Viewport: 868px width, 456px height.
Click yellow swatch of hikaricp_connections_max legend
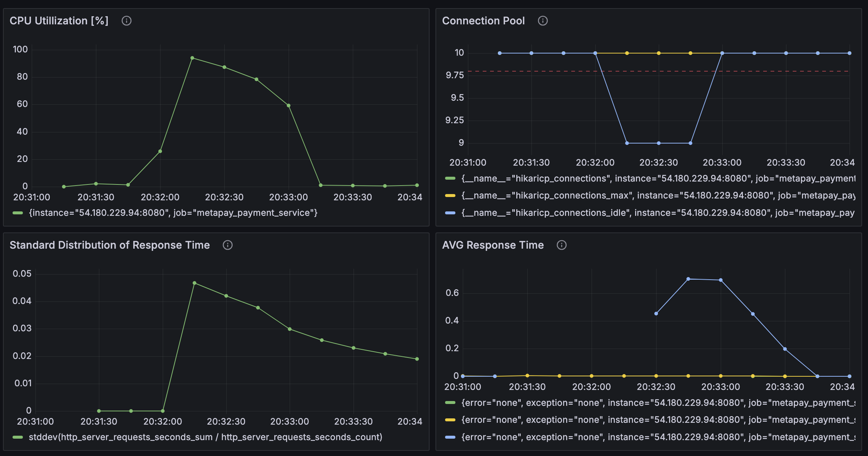click(x=450, y=196)
